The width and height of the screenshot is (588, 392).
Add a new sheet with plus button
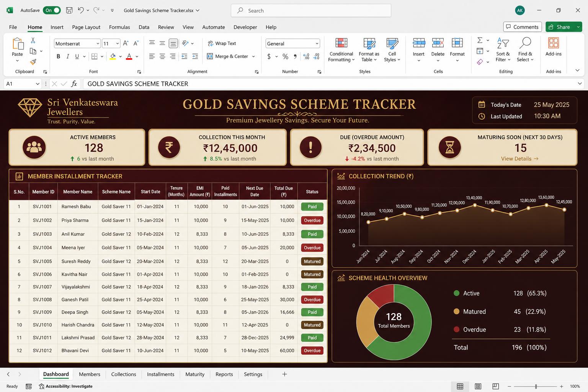click(284, 374)
